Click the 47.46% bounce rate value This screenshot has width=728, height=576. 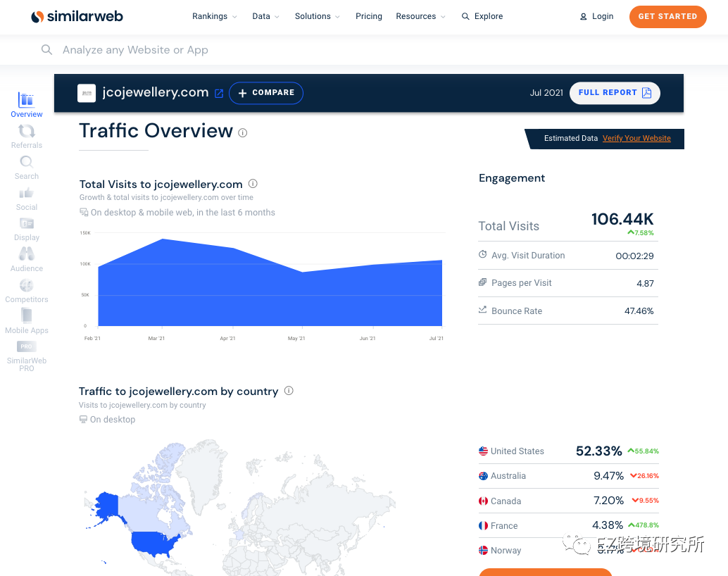click(x=639, y=311)
